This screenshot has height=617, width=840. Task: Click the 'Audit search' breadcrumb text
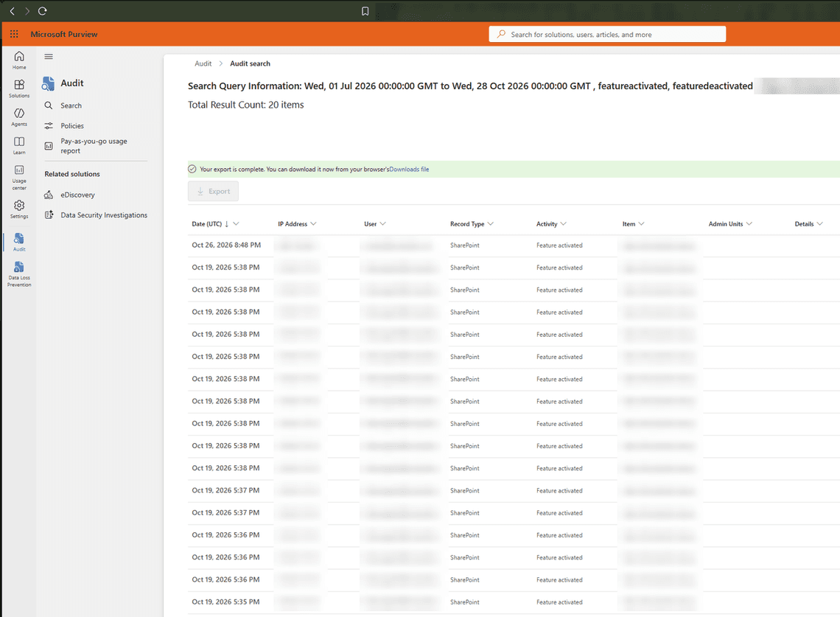pos(251,63)
